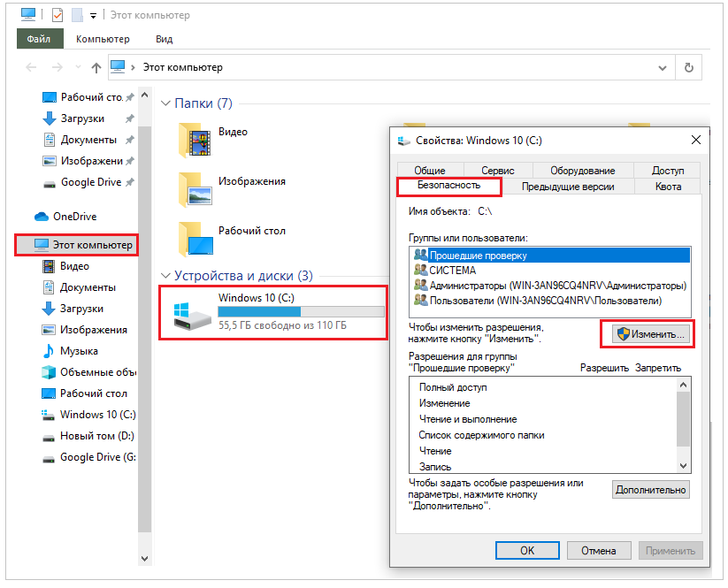Switch to the Безопасность tab
The image size is (728, 588).
click(x=449, y=186)
